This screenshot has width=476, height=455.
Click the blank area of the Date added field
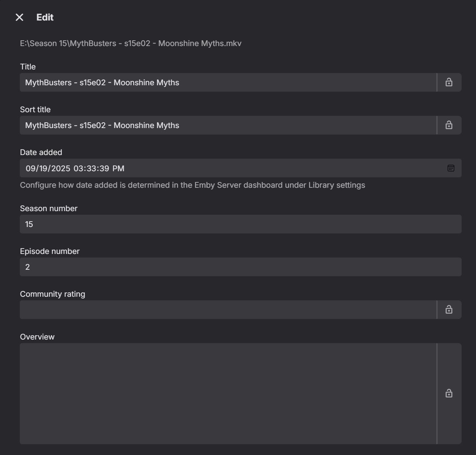coord(281,168)
